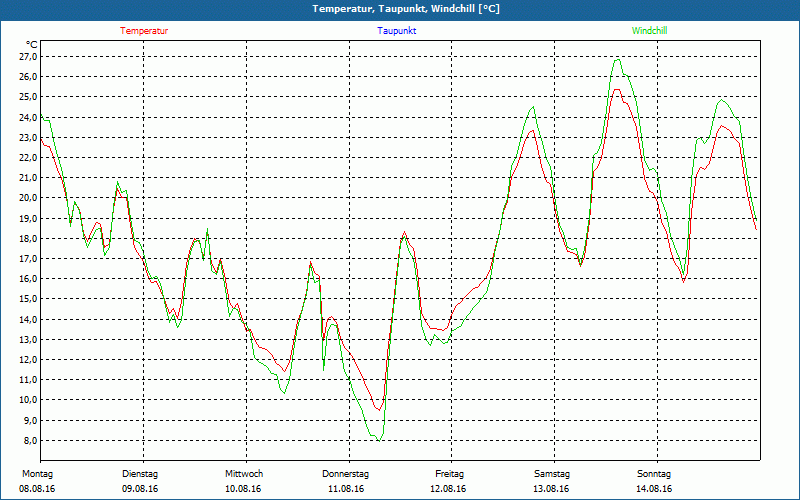This screenshot has width=800, height=500.
Task: Click the 27,0 y-axis value
Action: (x=28, y=56)
